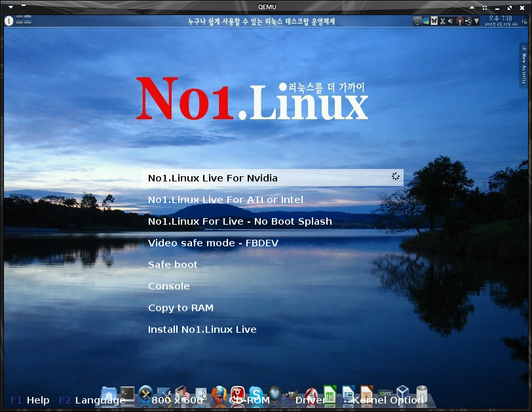Open the wireless network tray icon
Viewport: 532px width, 412px height.
click(459, 21)
